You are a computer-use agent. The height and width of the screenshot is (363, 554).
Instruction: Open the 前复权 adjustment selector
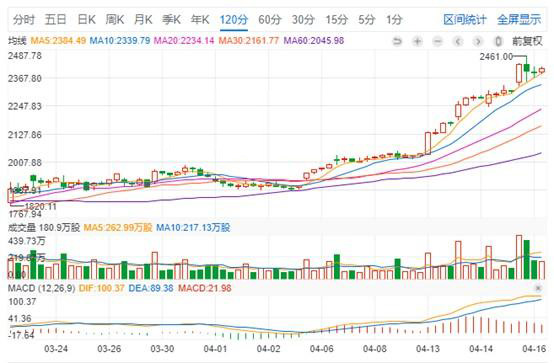tap(527, 41)
